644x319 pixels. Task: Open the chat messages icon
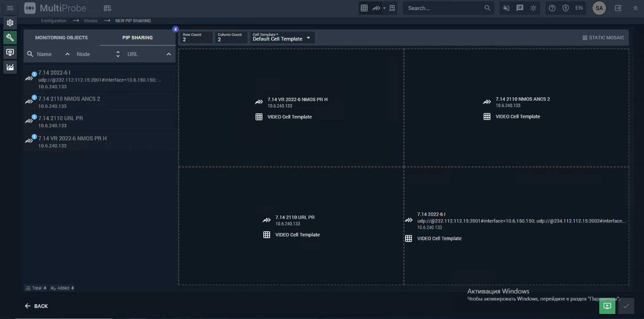(520, 8)
